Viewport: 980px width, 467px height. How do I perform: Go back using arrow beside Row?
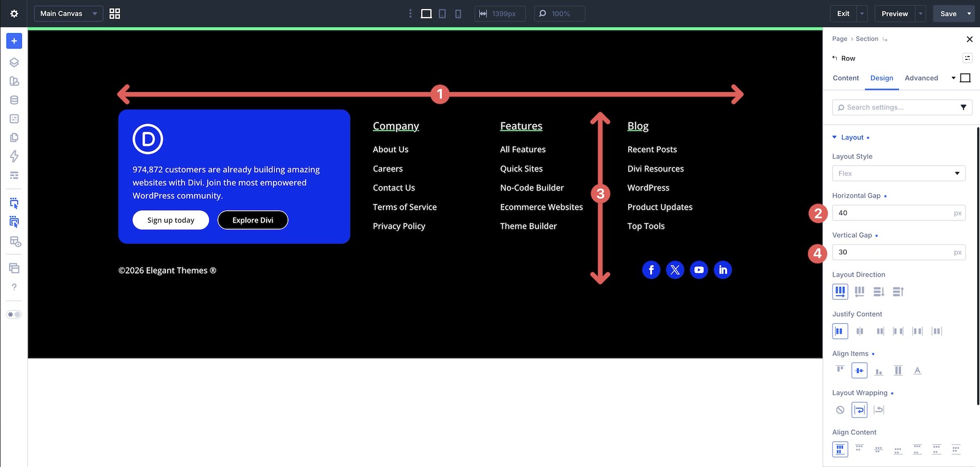tap(835, 58)
